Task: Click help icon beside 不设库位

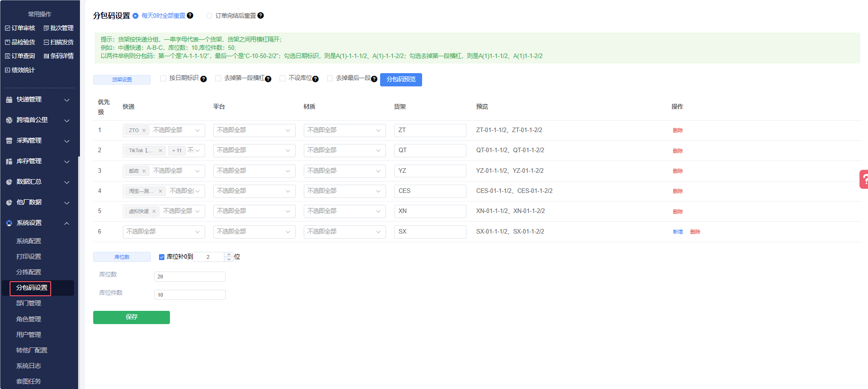Action: tap(315, 79)
